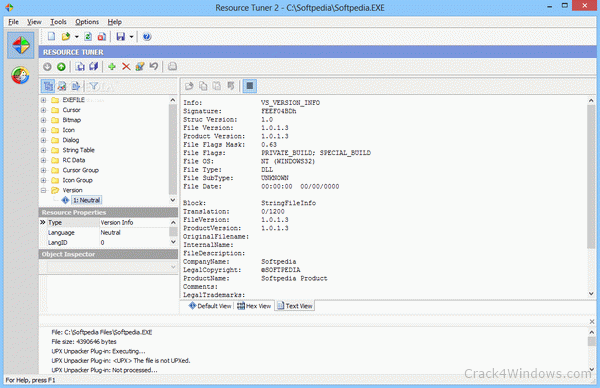Screen dimensions: 600x388
Task: Open the View menu
Action: 34,22
